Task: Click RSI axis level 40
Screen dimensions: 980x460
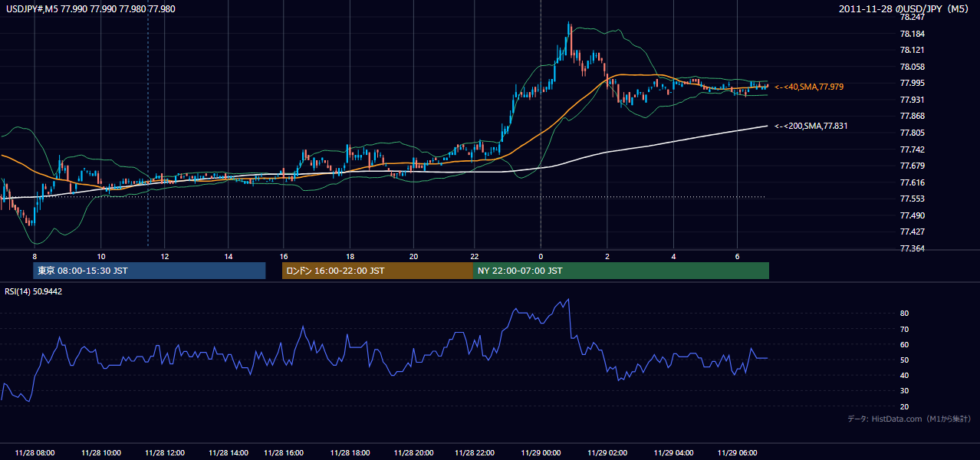Action: tap(905, 375)
